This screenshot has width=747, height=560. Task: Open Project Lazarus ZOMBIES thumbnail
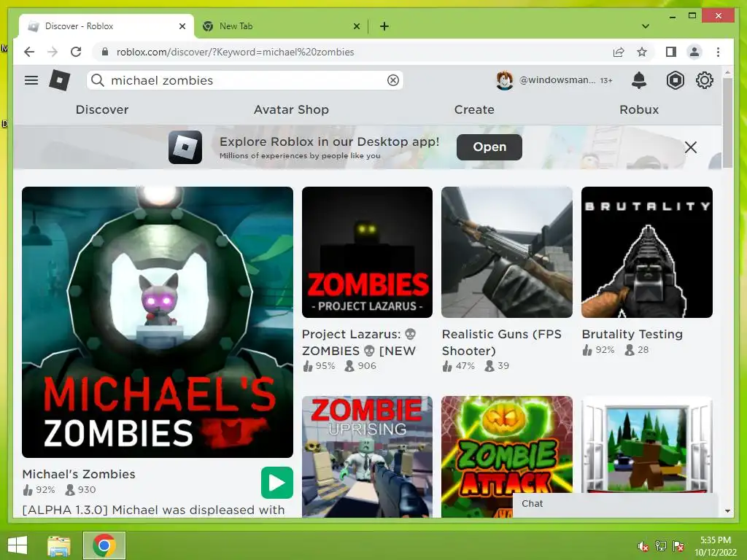[x=368, y=252]
